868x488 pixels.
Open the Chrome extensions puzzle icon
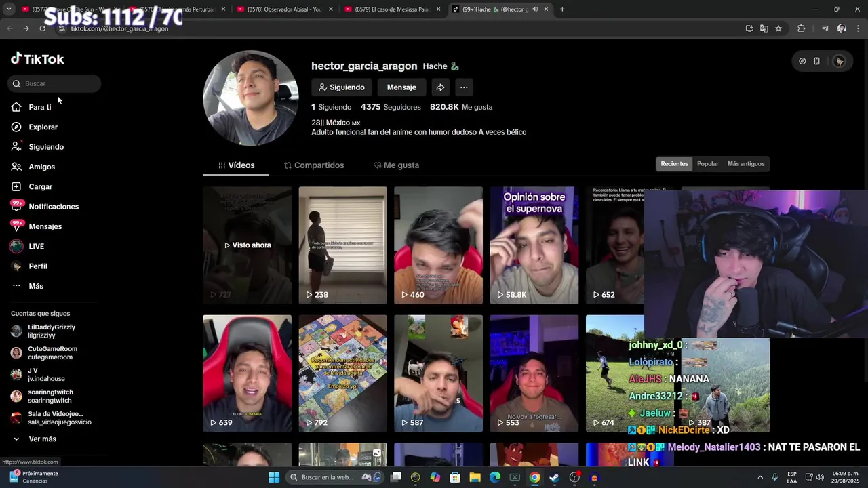click(x=802, y=28)
